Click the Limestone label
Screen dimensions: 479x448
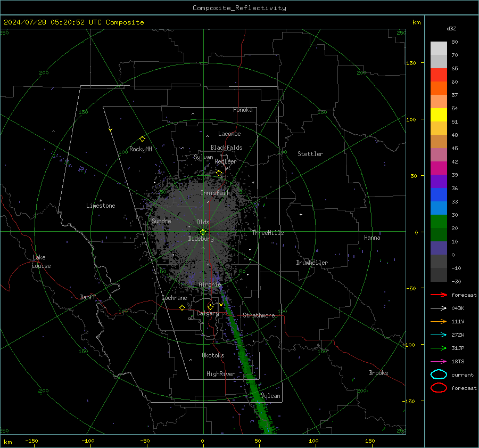(101, 206)
